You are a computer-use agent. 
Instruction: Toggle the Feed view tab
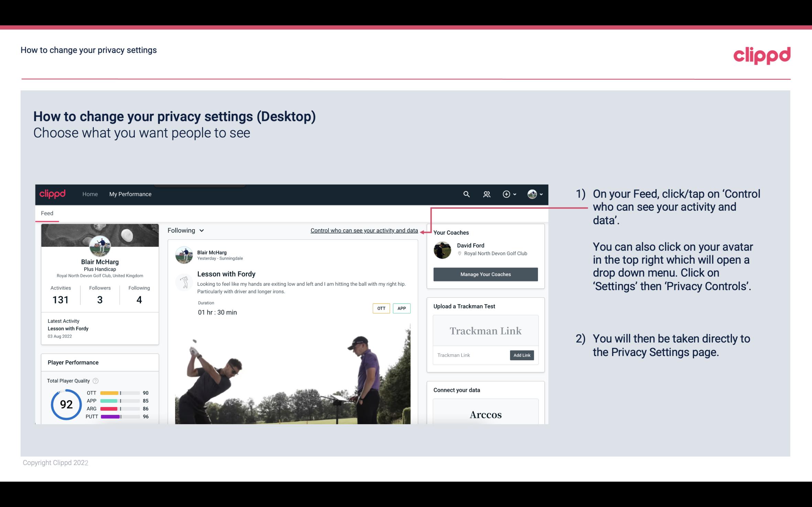pos(47,213)
